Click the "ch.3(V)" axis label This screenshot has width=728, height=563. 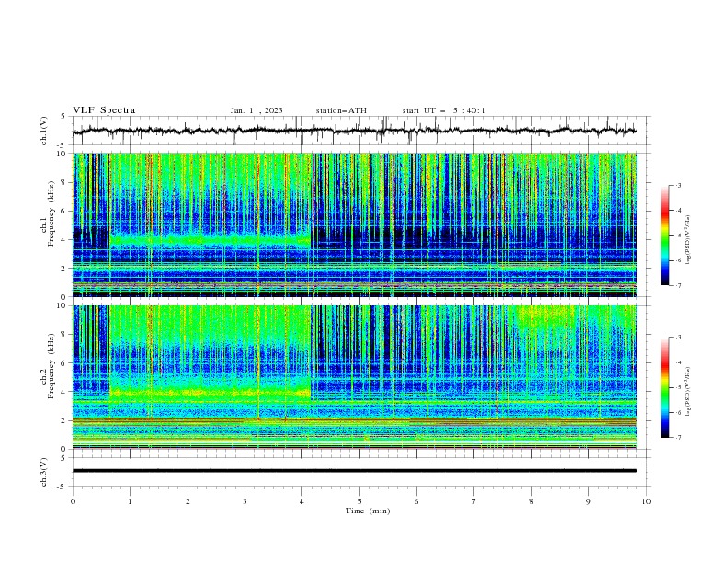(x=44, y=472)
